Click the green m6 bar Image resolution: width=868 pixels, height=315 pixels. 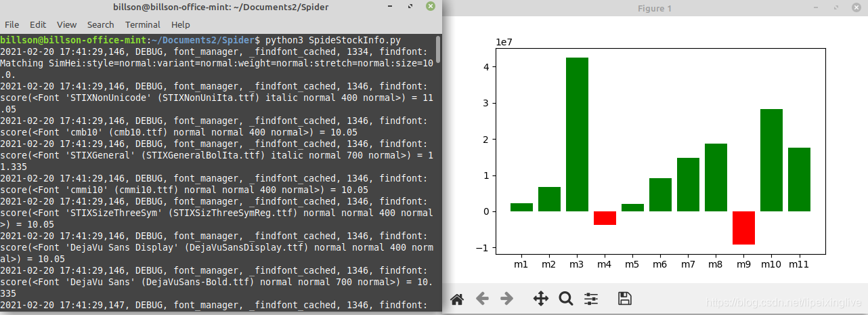tap(660, 195)
